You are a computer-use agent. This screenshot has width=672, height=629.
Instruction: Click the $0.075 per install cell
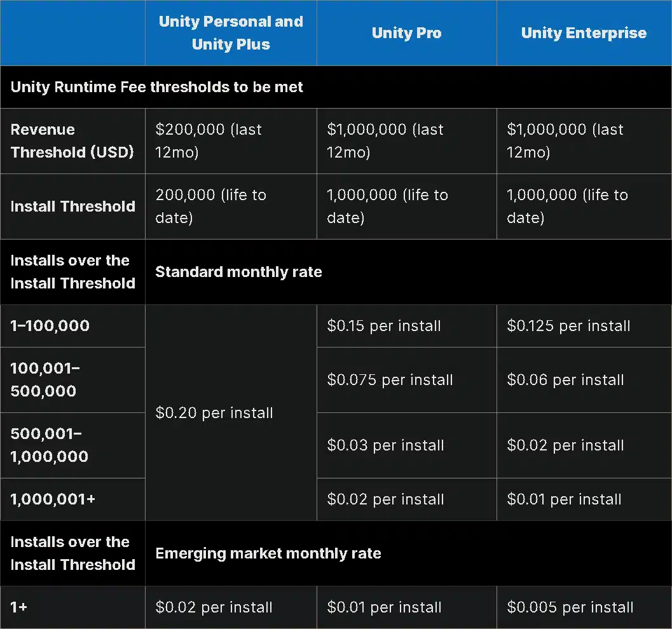click(x=407, y=380)
